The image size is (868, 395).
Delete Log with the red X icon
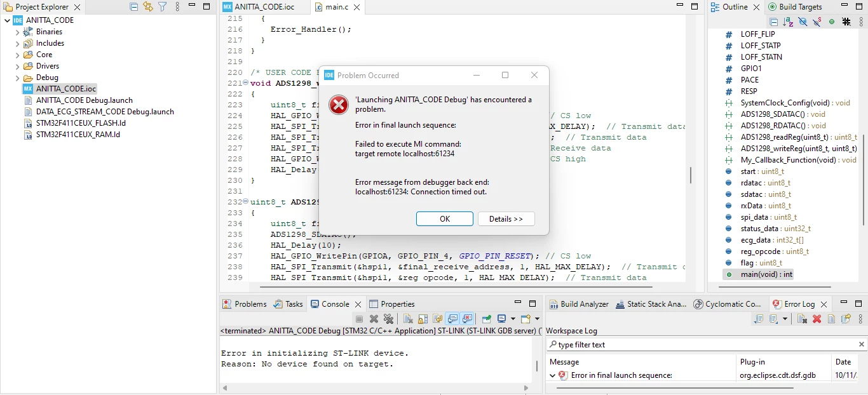pos(817,319)
